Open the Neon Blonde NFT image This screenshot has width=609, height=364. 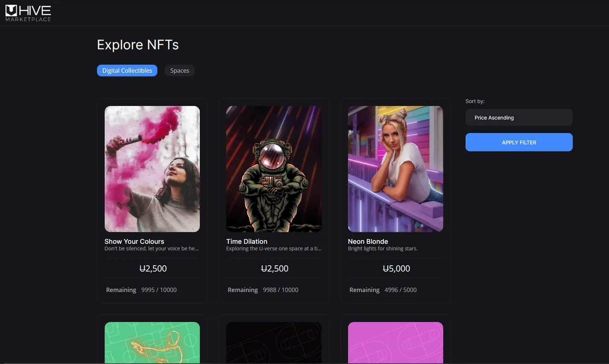(395, 169)
